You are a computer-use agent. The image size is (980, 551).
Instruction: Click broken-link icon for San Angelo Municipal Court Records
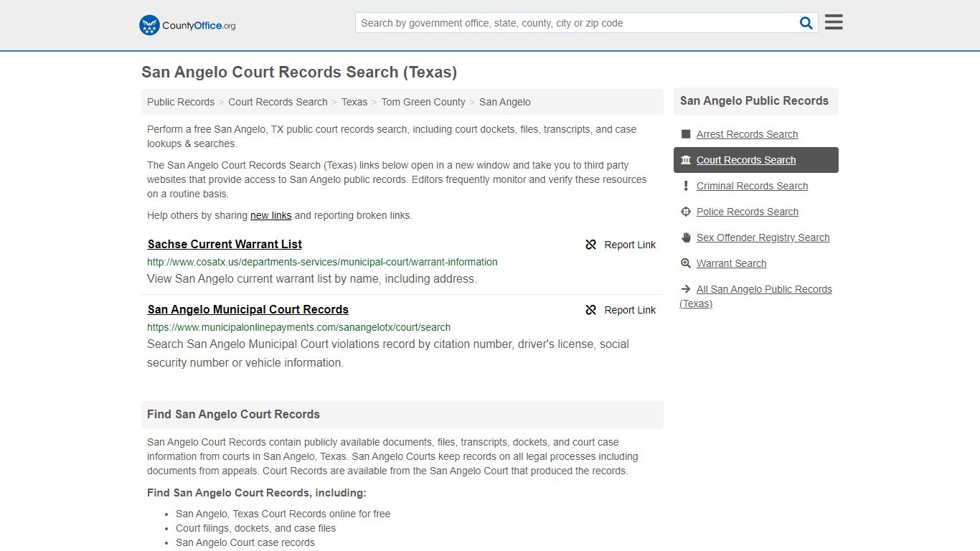(591, 310)
